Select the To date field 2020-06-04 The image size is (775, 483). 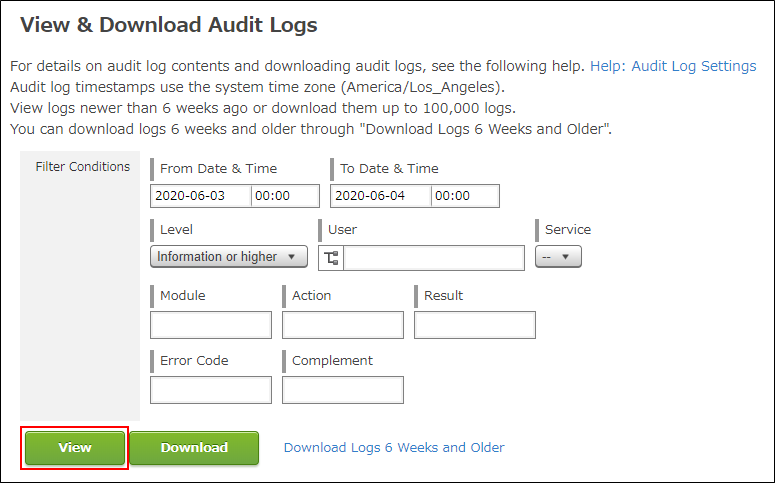[x=380, y=196]
